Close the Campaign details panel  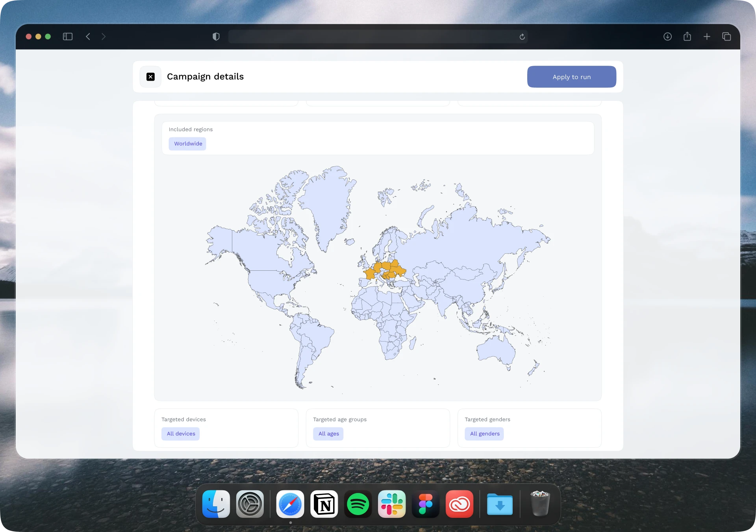pyautogui.click(x=150, y=77)
